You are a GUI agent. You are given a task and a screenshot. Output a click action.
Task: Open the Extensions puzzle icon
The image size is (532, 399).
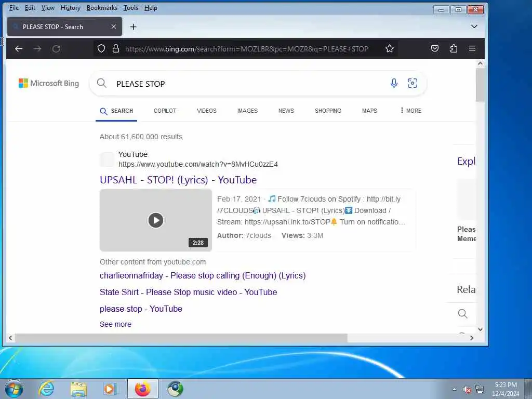coord(454,48)
